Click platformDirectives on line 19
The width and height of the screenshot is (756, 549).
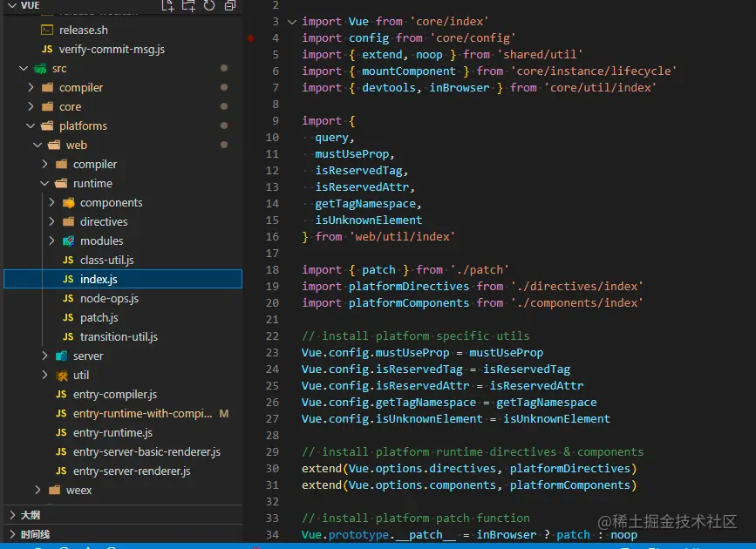[x=409, y=287]
